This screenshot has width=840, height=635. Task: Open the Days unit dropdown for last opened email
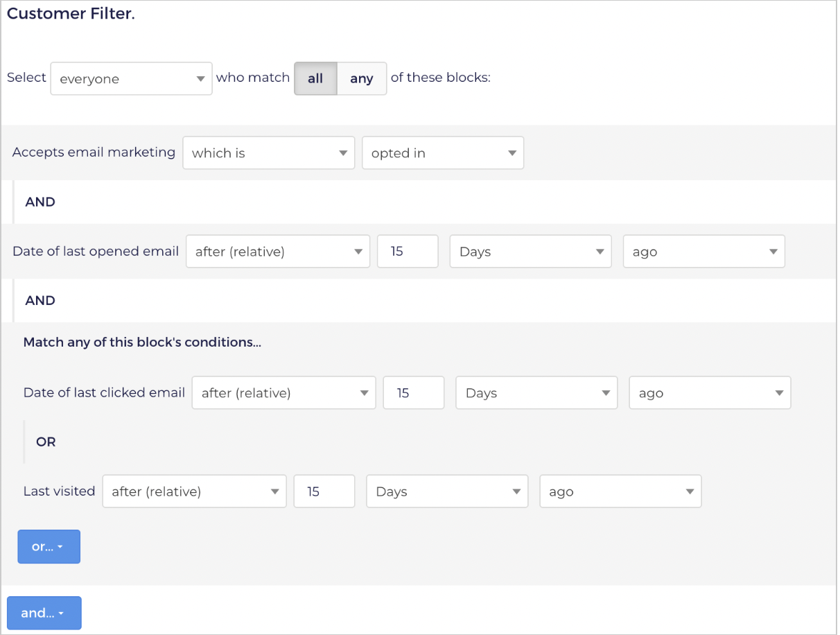point(530,251)
